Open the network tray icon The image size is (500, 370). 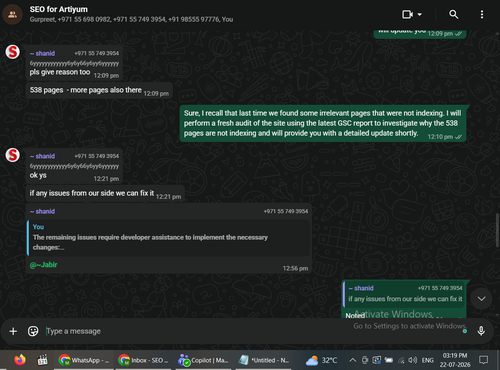(401, 360)
